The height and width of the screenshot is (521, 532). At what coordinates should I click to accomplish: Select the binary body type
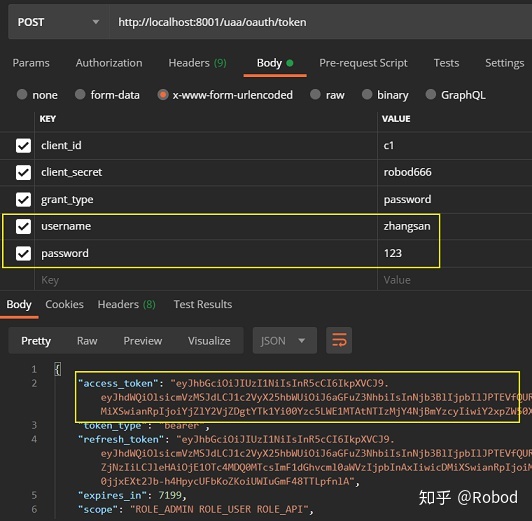click(x=367, y=94)
